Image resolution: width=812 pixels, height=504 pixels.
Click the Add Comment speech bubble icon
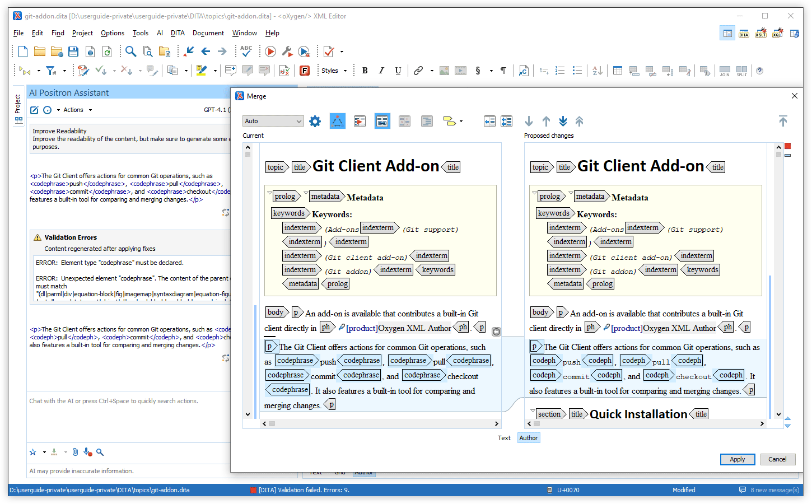pos(230,71)
